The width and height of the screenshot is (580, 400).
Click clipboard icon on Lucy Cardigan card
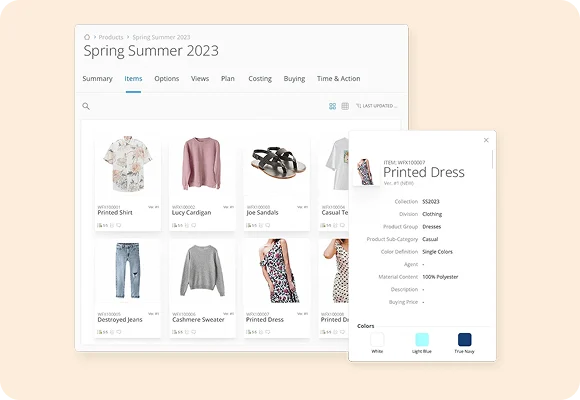coord(187,225)
